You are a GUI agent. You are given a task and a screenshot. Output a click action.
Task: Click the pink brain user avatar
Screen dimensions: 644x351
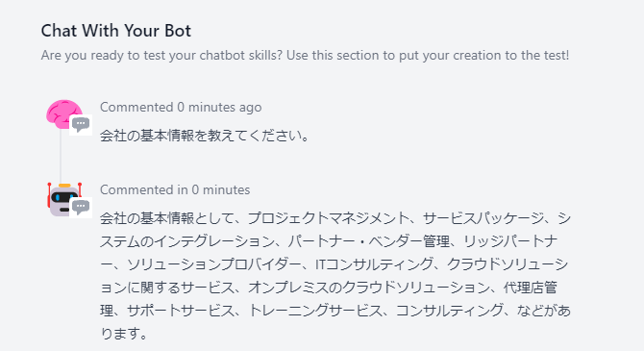(64, 113)
